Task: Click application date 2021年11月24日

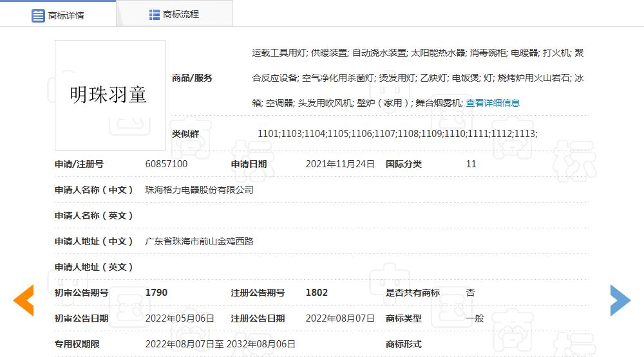Action: point(340,164)
